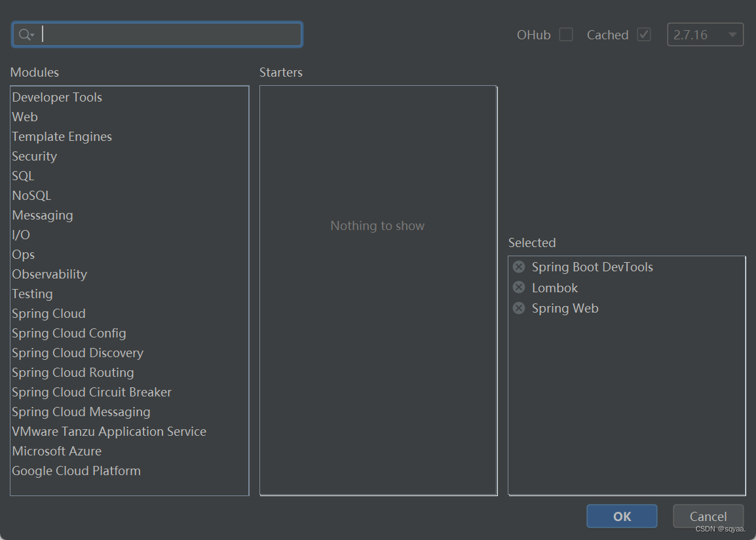This screenshot has width=756, height=540.
Task: Enable the OHub checkbox
Action: click(x=565, y=34)
